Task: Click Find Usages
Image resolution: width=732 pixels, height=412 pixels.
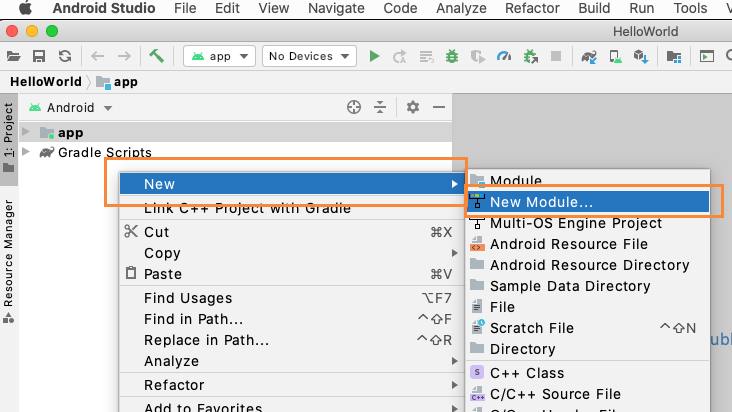Action: [292, 298]
